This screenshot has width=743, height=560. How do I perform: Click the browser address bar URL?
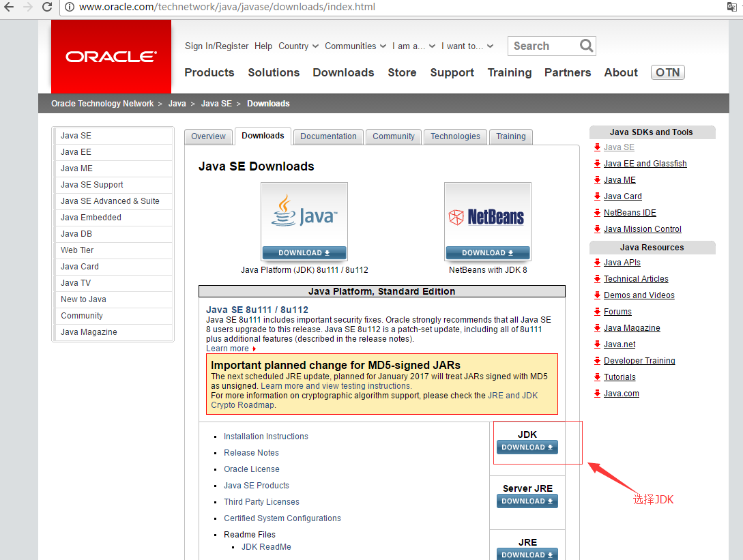click(227, 7)
